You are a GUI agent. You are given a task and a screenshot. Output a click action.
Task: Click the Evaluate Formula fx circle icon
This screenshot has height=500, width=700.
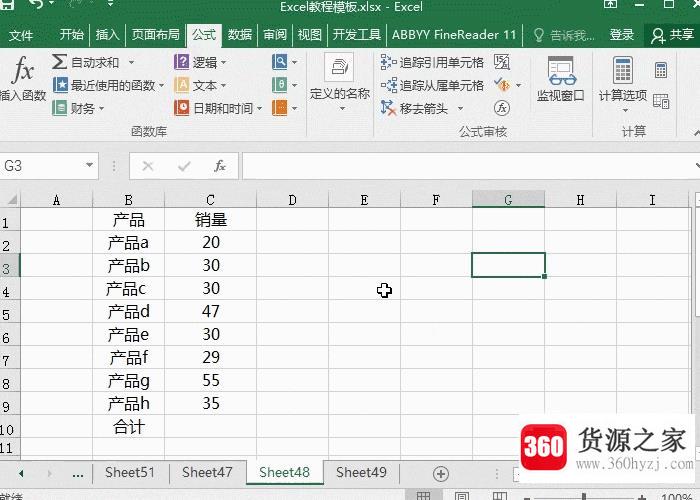click(502, 108)
